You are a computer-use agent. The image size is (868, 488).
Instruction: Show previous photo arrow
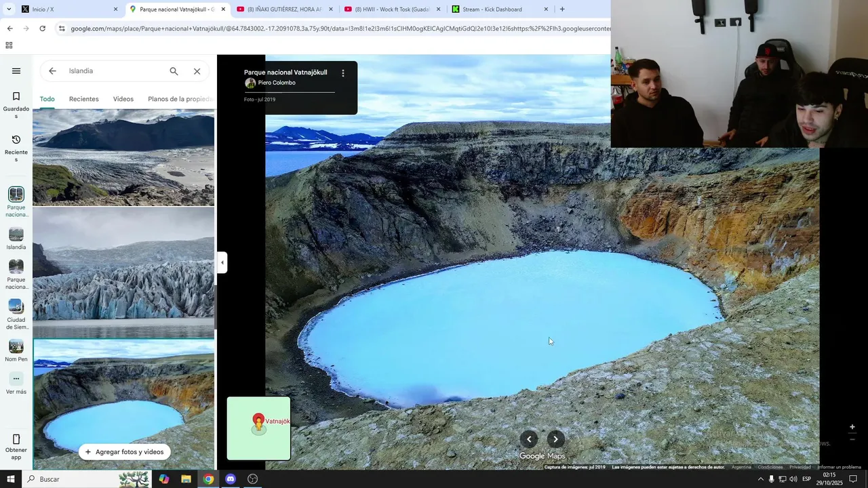tap(529, 439)
